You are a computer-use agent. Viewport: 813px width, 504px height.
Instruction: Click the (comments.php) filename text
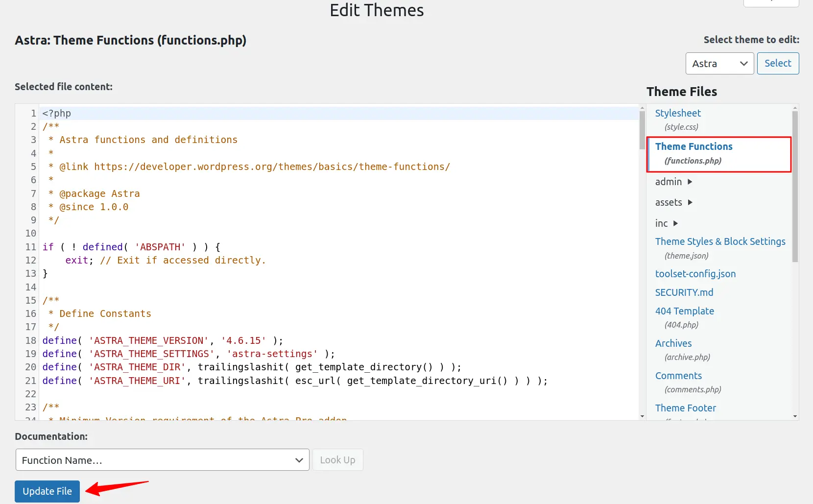(693, 389)
